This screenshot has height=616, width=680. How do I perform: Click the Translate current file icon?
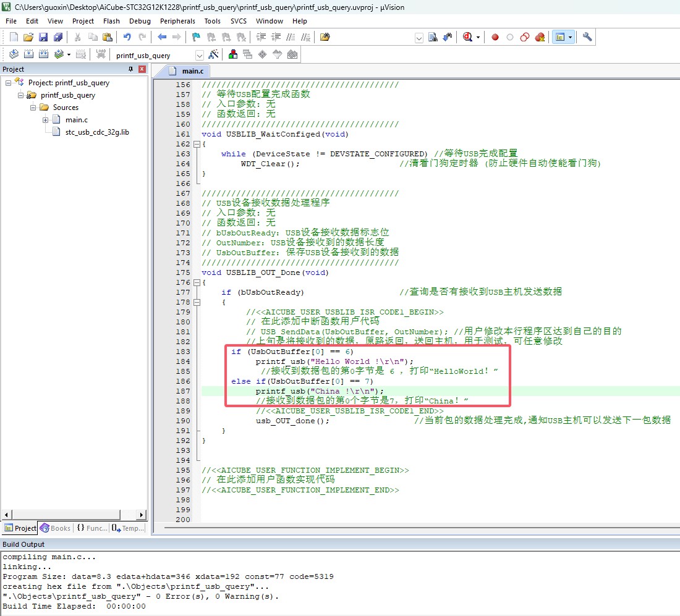14,54
